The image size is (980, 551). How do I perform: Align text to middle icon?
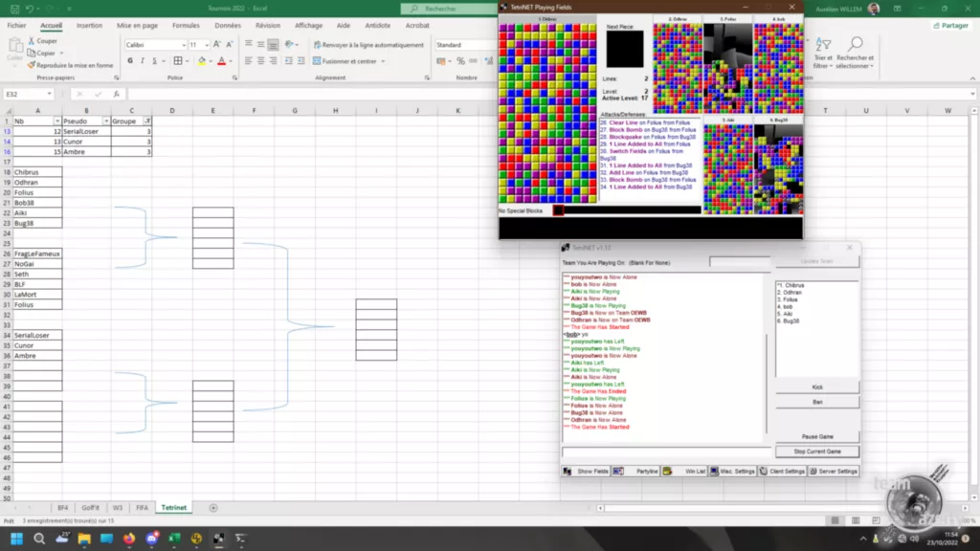260,44
